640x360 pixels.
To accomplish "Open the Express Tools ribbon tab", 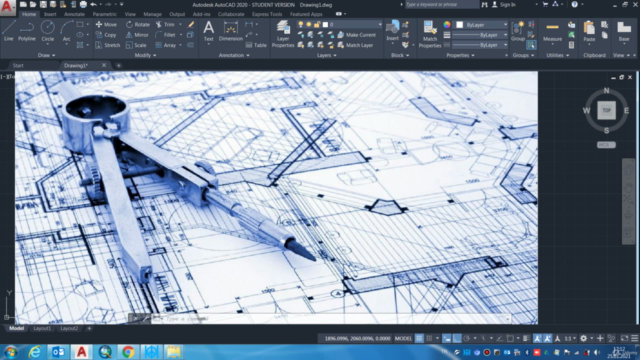I will [x=267, y=14].
